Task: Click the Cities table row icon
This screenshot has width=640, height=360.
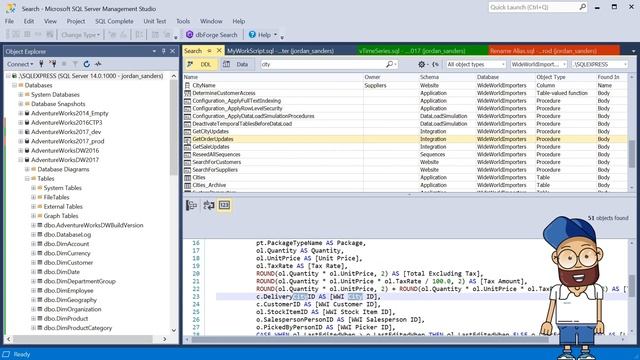Action: click(x=187, y=178)
